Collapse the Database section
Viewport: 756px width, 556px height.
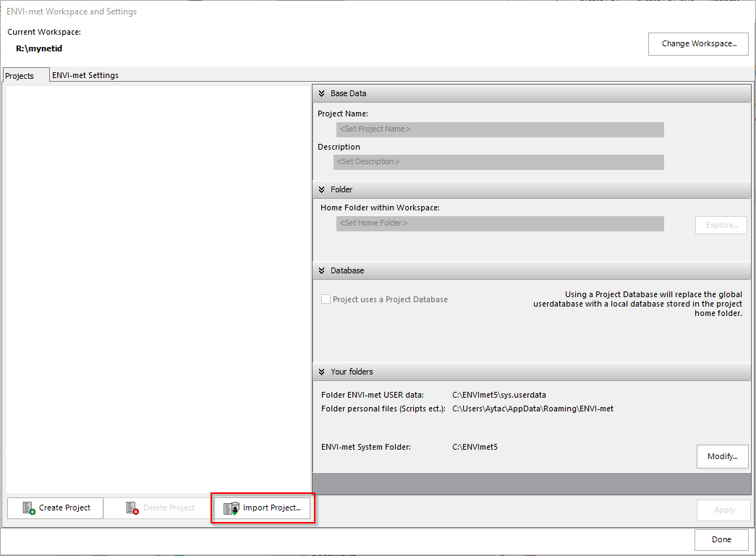click(321, 270)
